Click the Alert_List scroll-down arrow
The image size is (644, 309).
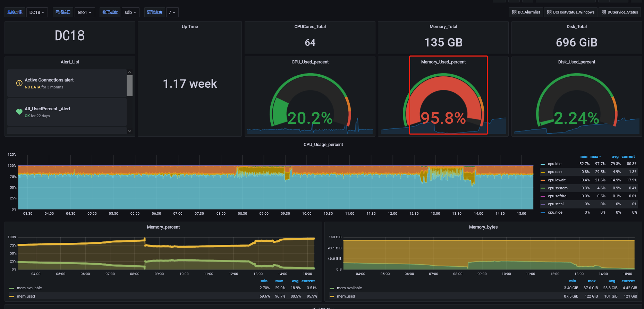click(129, 131)
